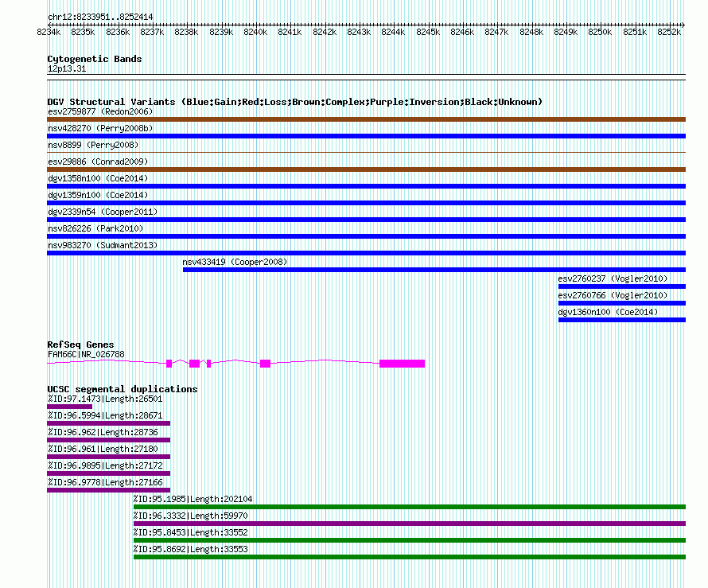This screenshot has height=588, width=708.
Task: Click the %ID:97.1473|Length:26501 label
Action: pos(105,399)
